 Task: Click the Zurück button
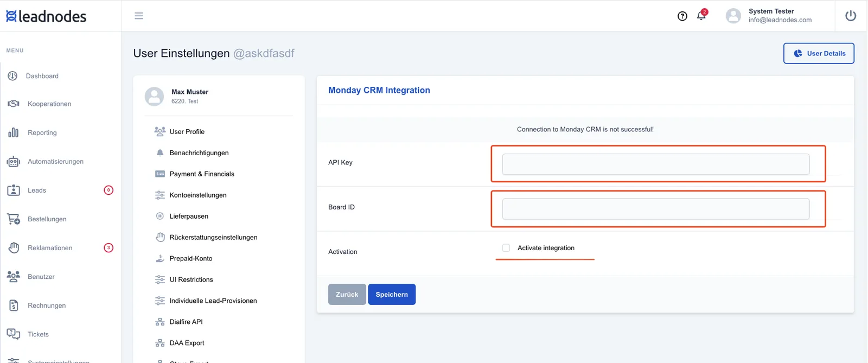pyautogui.click(x=347, y=294)
